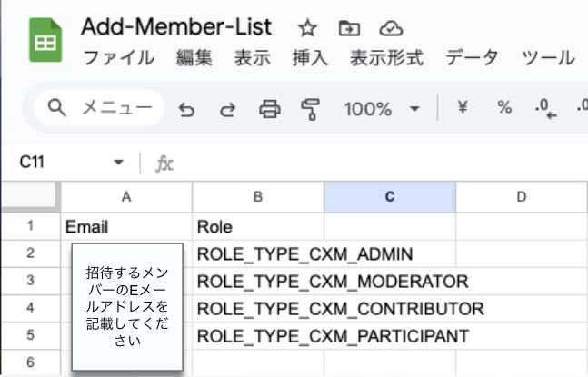Select row 1 header
Screen dimensions: 588x377
click(x=30, y=226)
